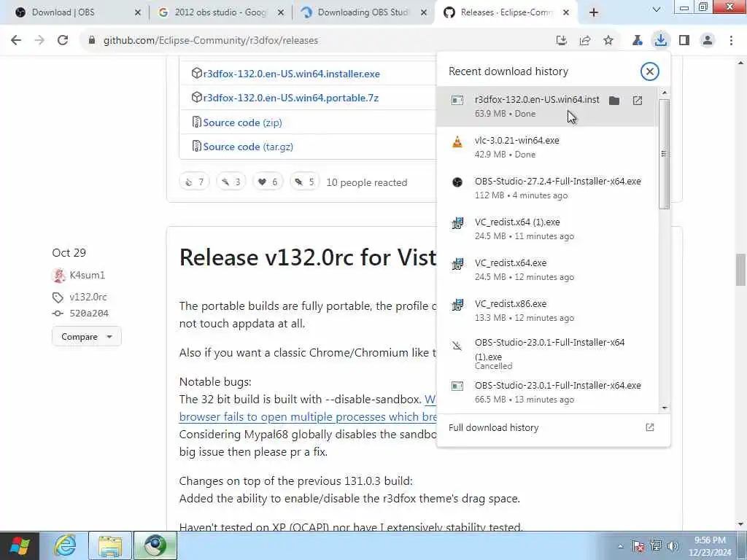The width and height of the screenshot is (747, 560).
Task: Click the download popup scrollbar
Action: coord(664,154)
